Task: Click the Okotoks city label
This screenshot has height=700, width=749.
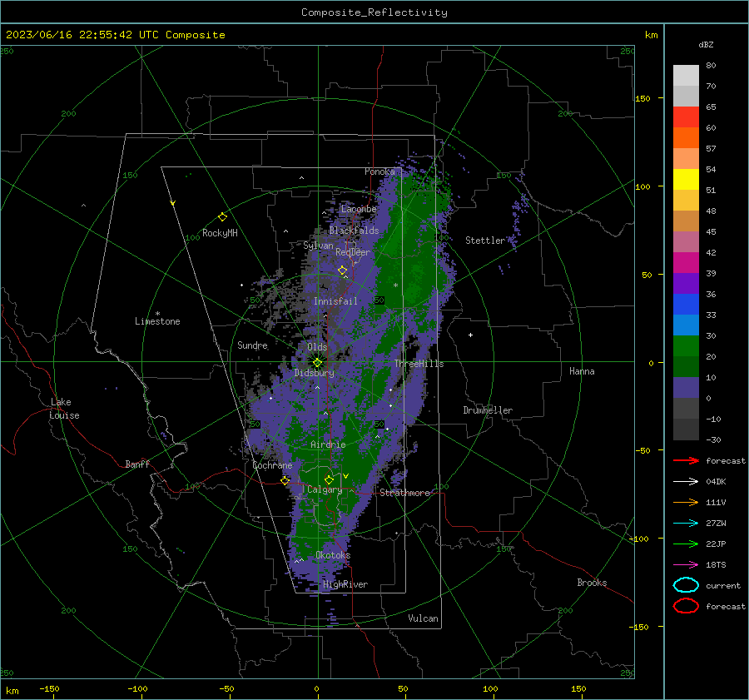Action: coord(333,555)
